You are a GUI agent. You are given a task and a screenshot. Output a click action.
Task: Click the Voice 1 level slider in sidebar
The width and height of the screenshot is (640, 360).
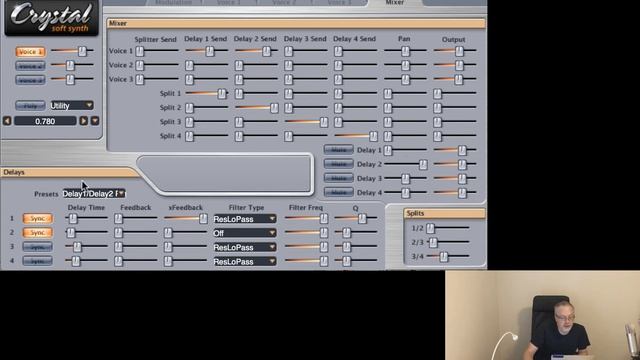[72, 51]
